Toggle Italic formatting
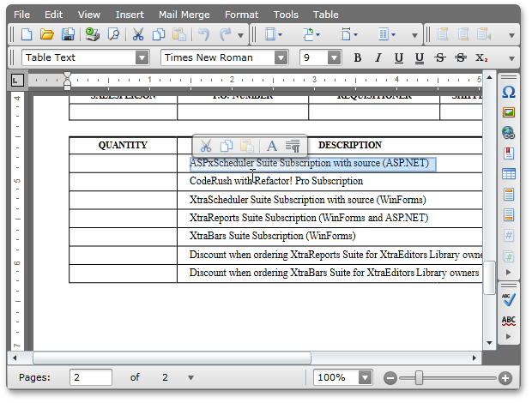The height and width of the screenshot is (403, 532). point(378,58)
